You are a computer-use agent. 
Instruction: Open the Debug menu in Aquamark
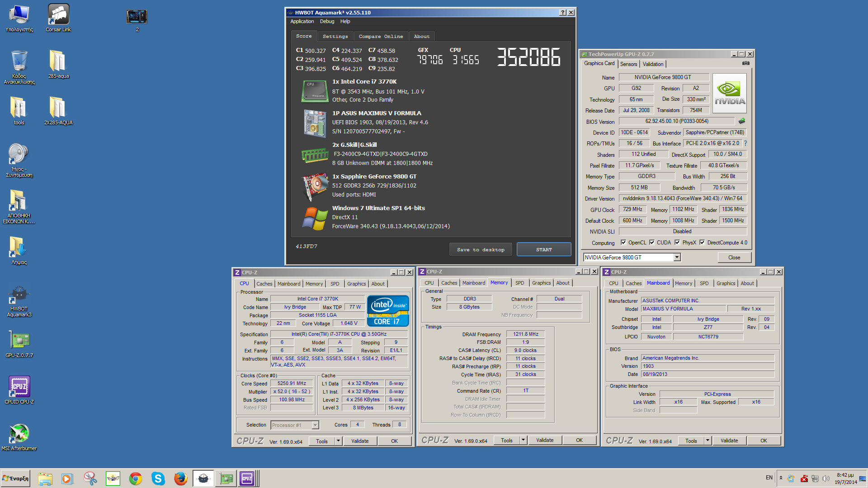(x=327, y=21)
